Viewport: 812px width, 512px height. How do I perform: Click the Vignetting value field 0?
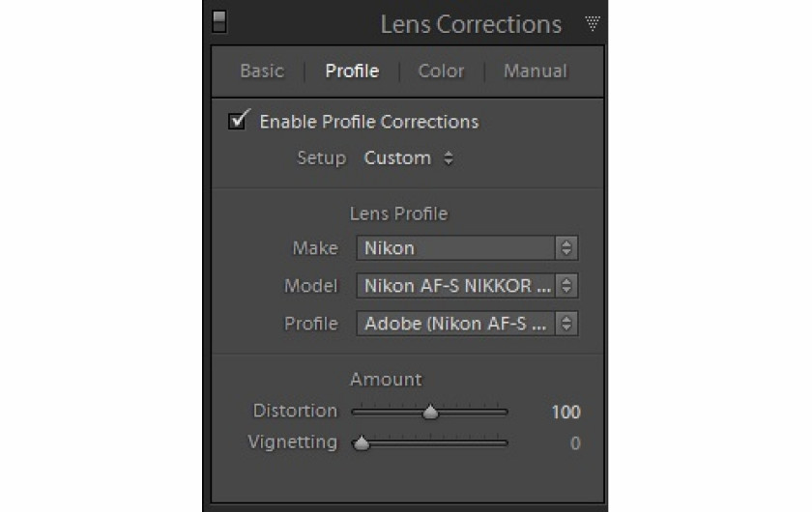[x=575, y=443]
